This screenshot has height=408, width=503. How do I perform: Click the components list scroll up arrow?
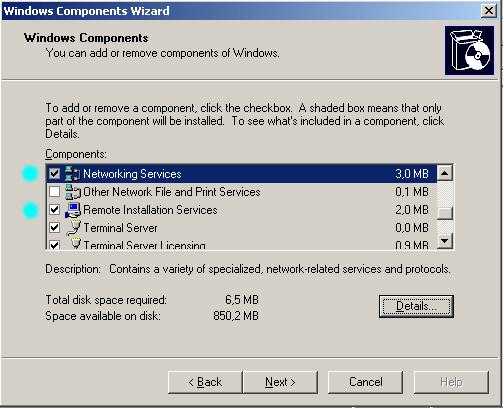(x=445, y=173)
